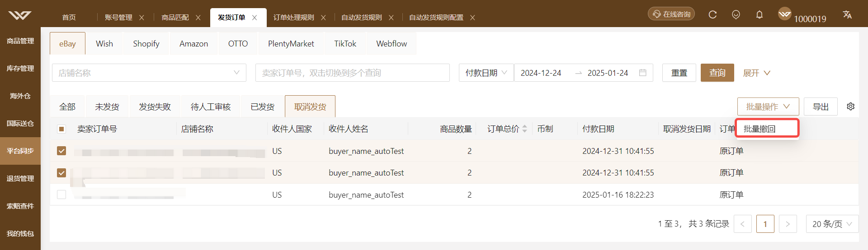
Task: Open 商品管理 in the sidebar
Action: (20, 41)
